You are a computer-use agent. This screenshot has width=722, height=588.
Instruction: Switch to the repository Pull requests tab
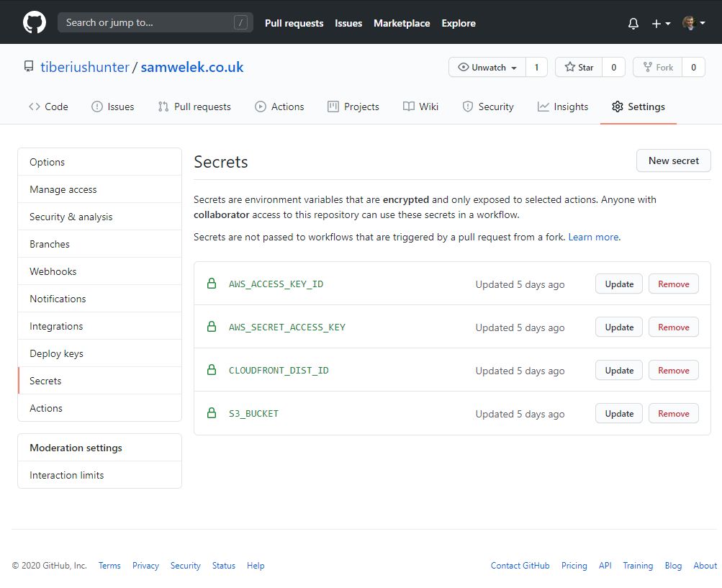[194, 107]
